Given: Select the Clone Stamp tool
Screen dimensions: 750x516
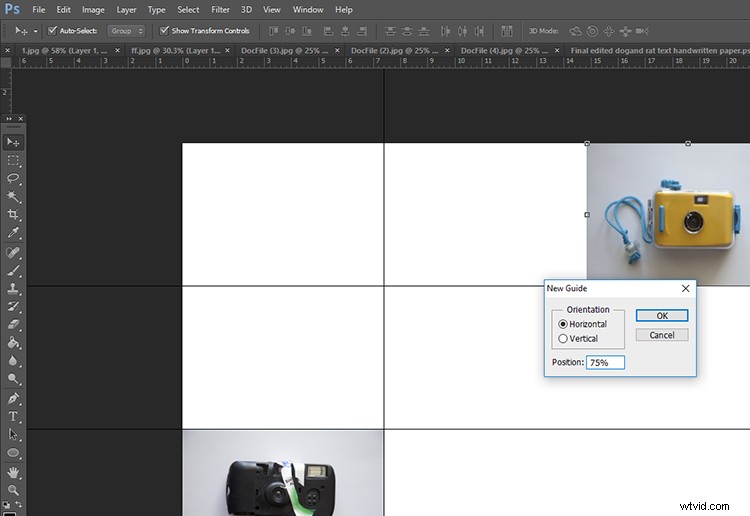Looking at the screenshot, I should (x=13, y=288).
